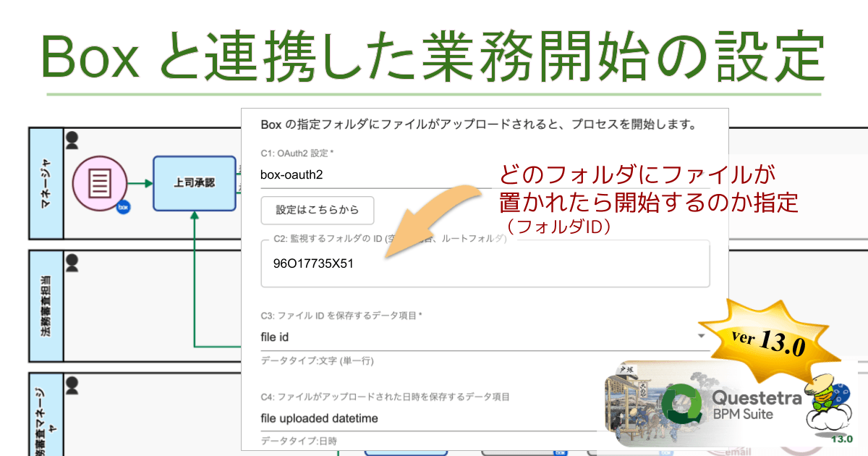Expand the data item selector for file ID
This screenshot has width=868, height=456.
[702, 336]
